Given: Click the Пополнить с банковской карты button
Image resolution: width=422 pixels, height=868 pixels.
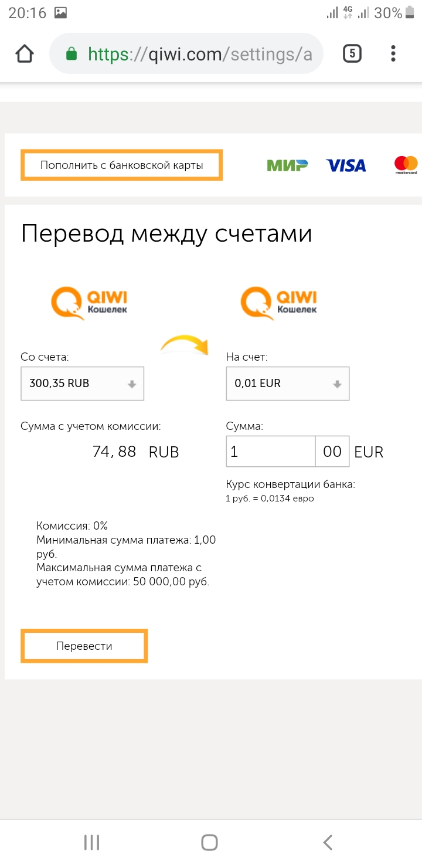Looking at the screenshot, I should click(x=121, y=165).
